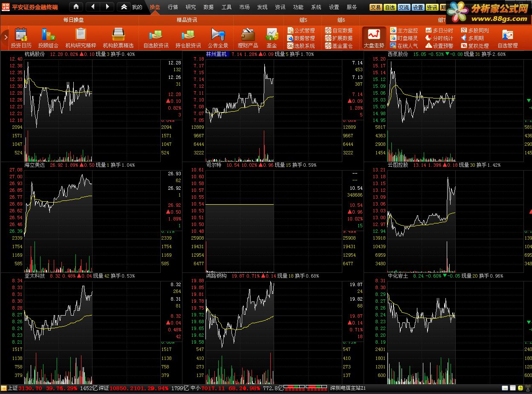Open 多日分时 chart
The height and width of the screenshot is (394, 532).
439,30
